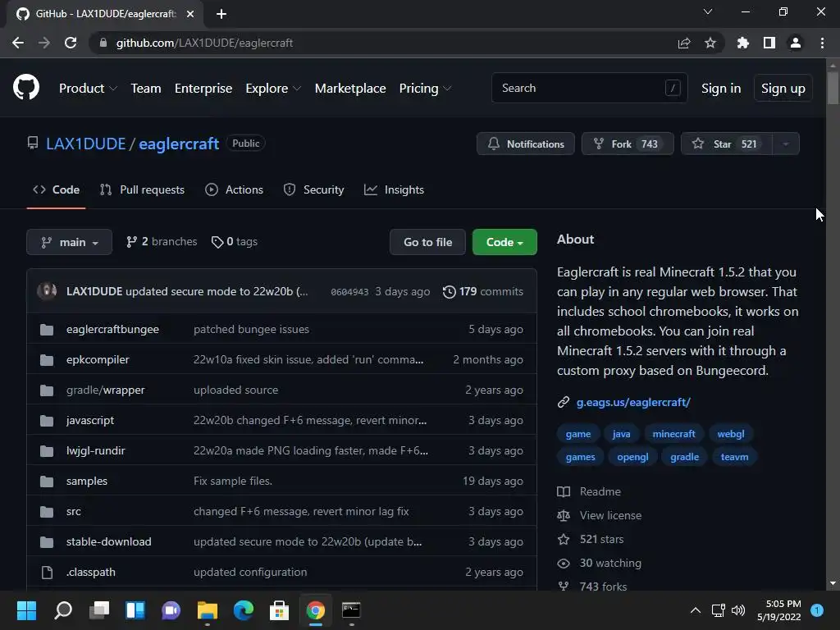
Task: Open the .classpath file
Action: (90, 572)
